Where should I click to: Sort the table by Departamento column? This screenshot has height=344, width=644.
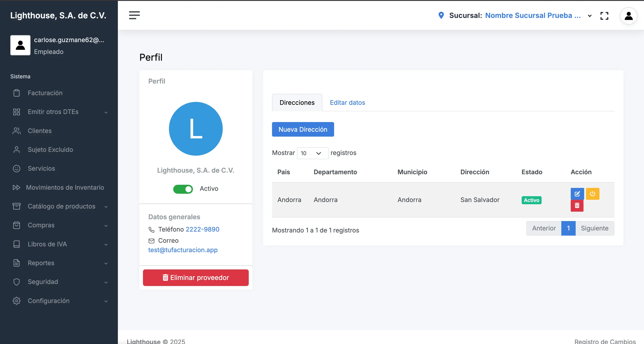coord(335,172)
